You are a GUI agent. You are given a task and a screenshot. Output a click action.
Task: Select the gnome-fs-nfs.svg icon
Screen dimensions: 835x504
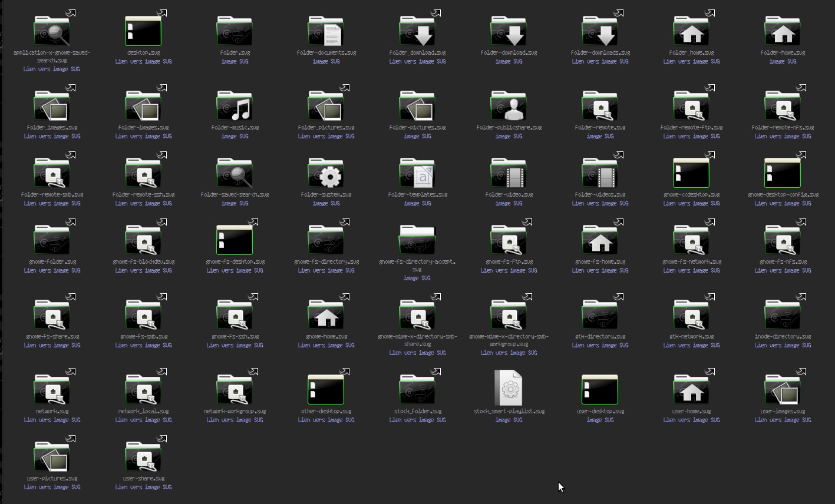click(783, 240)
